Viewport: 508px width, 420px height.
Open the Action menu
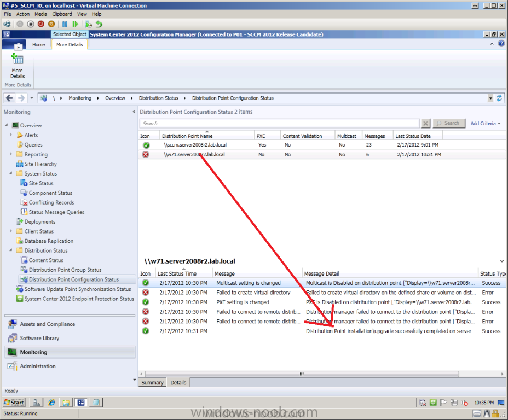(22, 14)
